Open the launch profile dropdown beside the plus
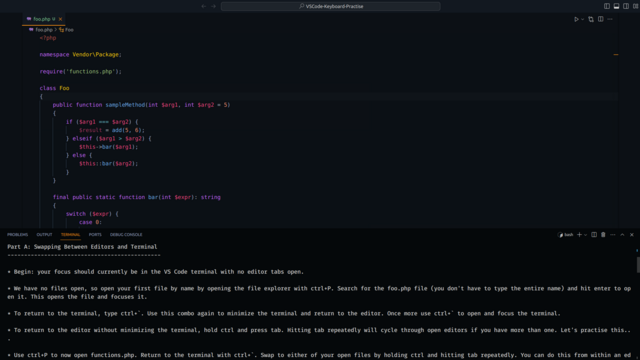 (x=585, y=235)
